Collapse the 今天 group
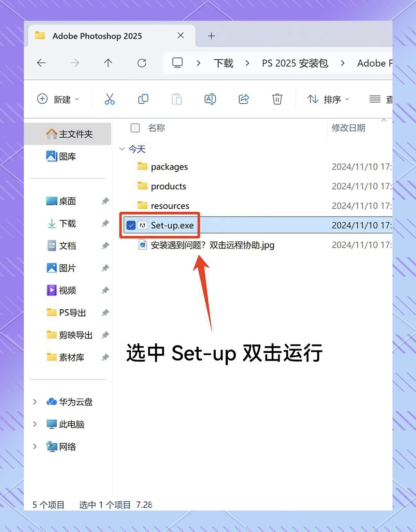Screen dimensions: 416x532 [x=122, y=149]
